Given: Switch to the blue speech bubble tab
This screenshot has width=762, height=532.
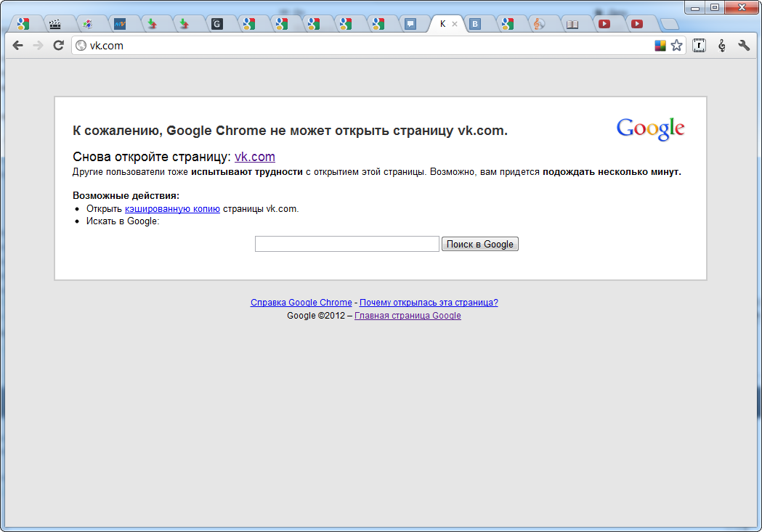Looking at the screenshot, I should point(410,24).
